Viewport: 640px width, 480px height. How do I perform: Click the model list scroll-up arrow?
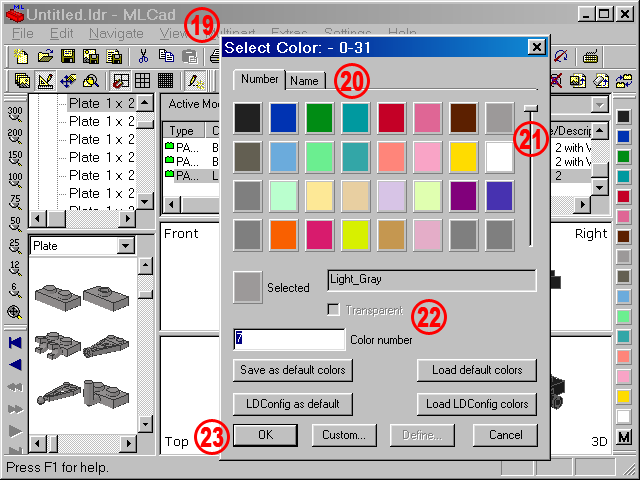pyautogui.click(x=600, y=131)
